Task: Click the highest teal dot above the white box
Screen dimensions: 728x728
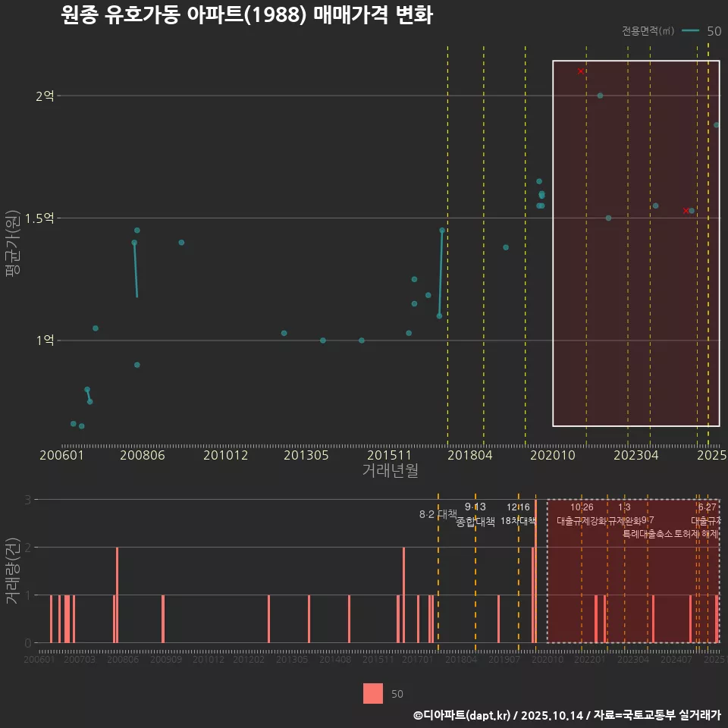Action: click(x=540, y=180)
